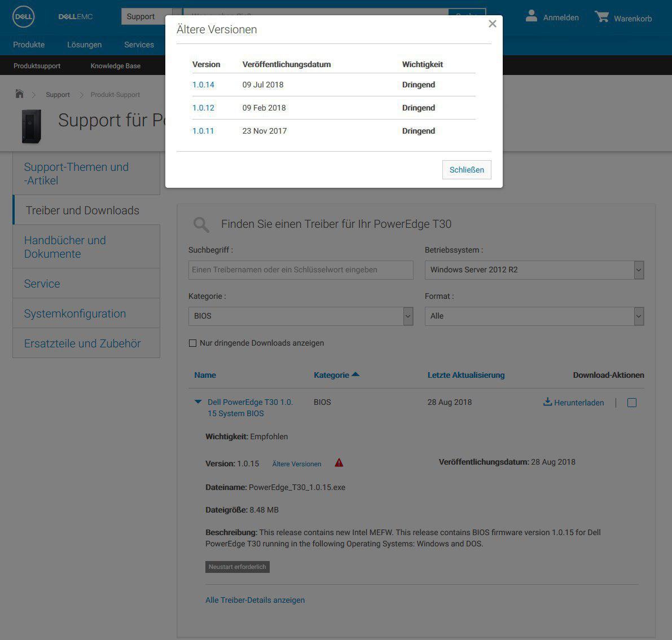Open the Format dropdown showing Alle
Screen dimensions: 672x640
point(534,316)
